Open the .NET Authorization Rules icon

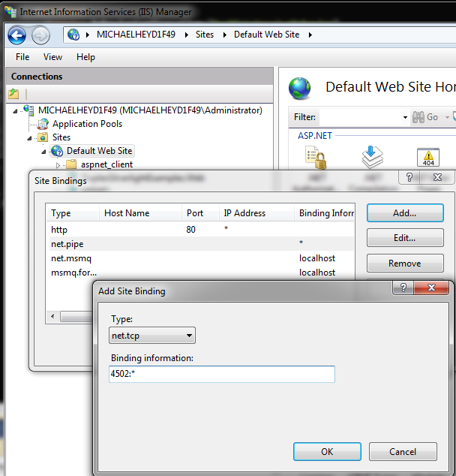coord(316,157)
